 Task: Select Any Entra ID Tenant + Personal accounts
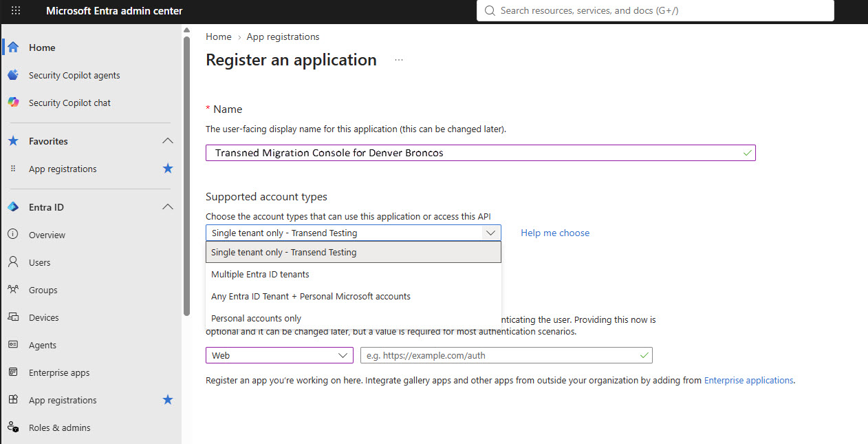click(x=354, y=296)
